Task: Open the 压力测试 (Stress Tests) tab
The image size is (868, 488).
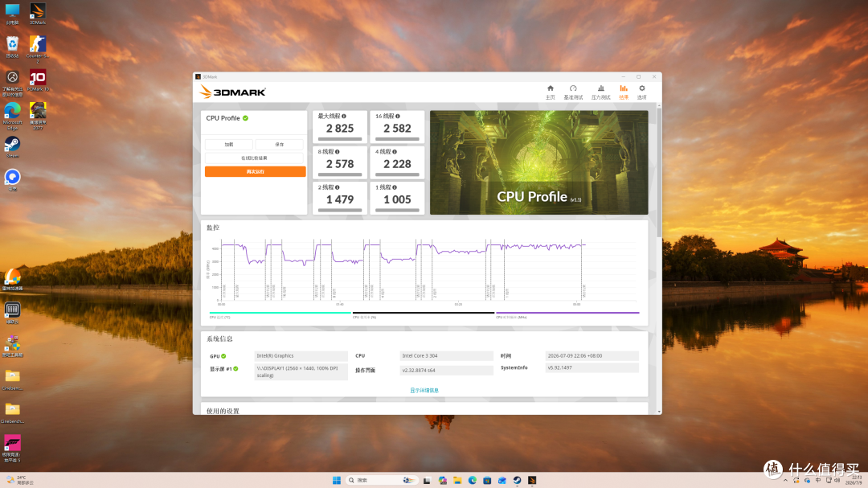Action: coord(600,92)
